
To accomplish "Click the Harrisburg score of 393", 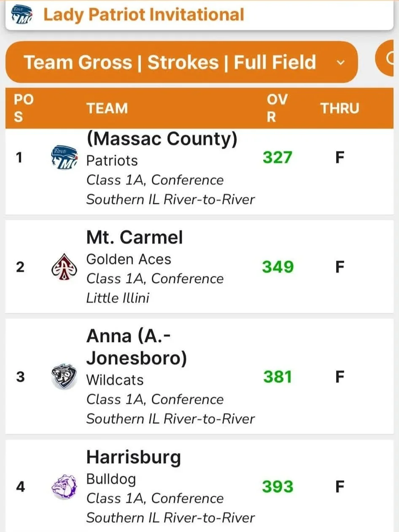I will (x=278, y=486).
